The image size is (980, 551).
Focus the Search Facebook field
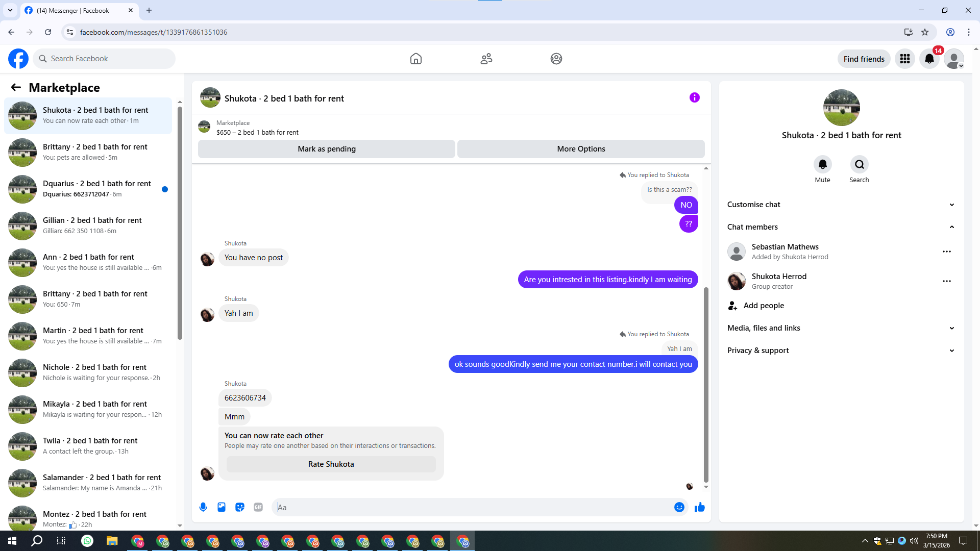[105, 59]
